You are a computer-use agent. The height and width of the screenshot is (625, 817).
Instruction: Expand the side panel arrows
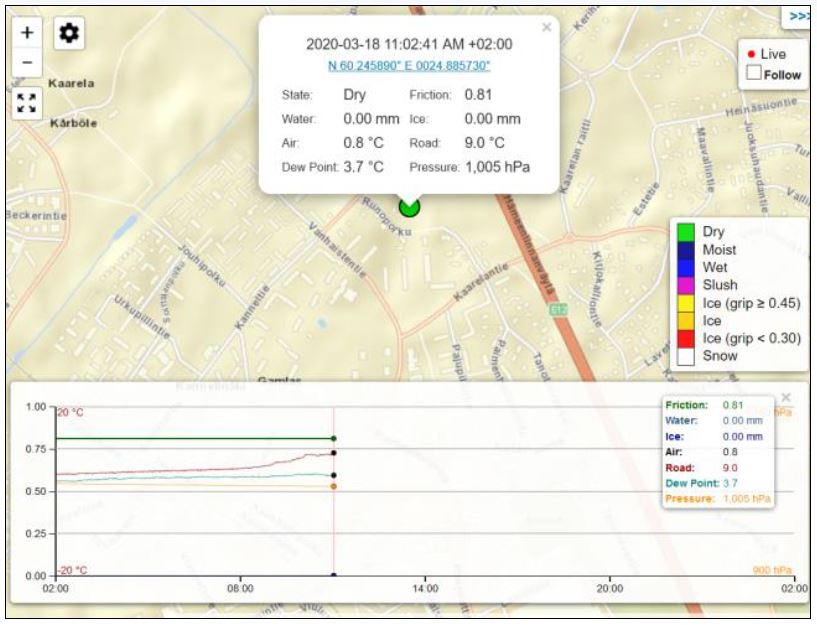tap(798, 16)
